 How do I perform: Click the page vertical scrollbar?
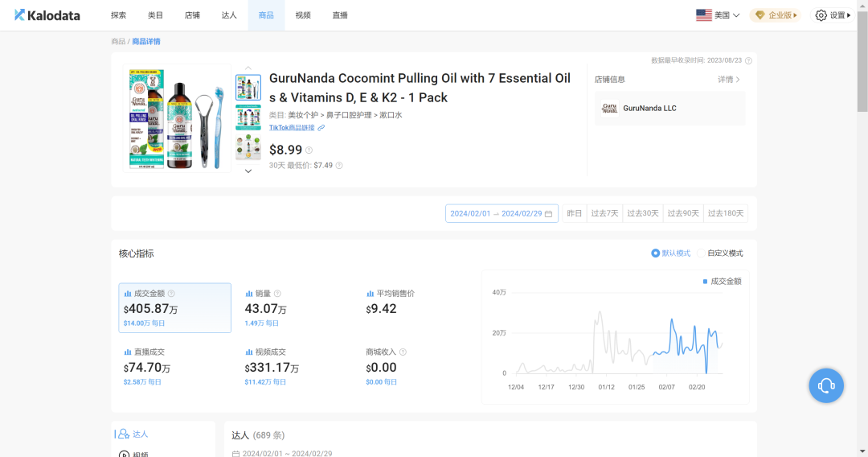point(862,64)
